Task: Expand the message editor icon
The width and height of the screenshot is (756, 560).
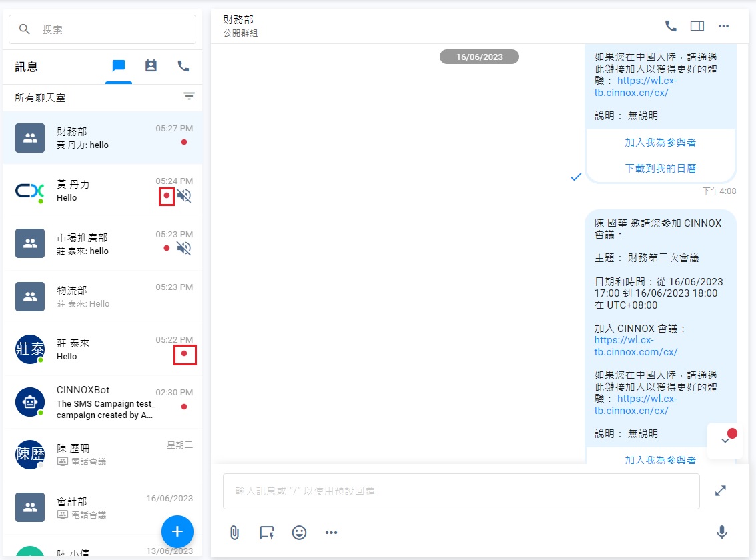Action: 721,491
